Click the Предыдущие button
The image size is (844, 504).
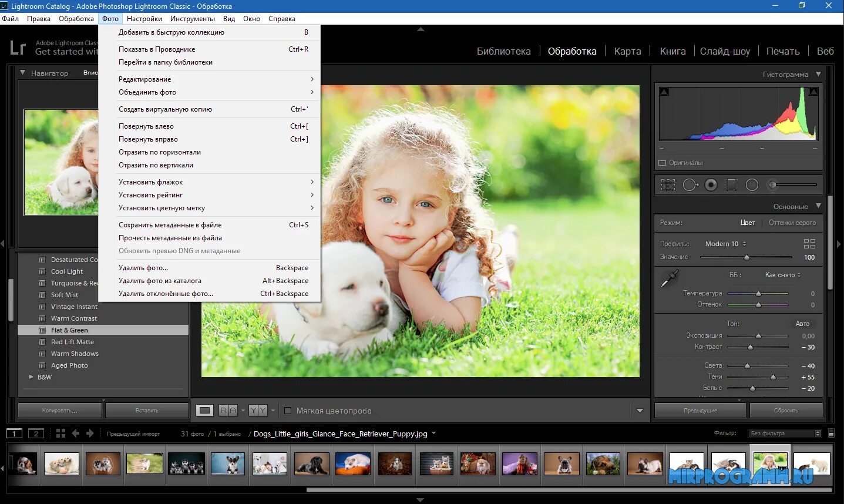pos(700,411)
